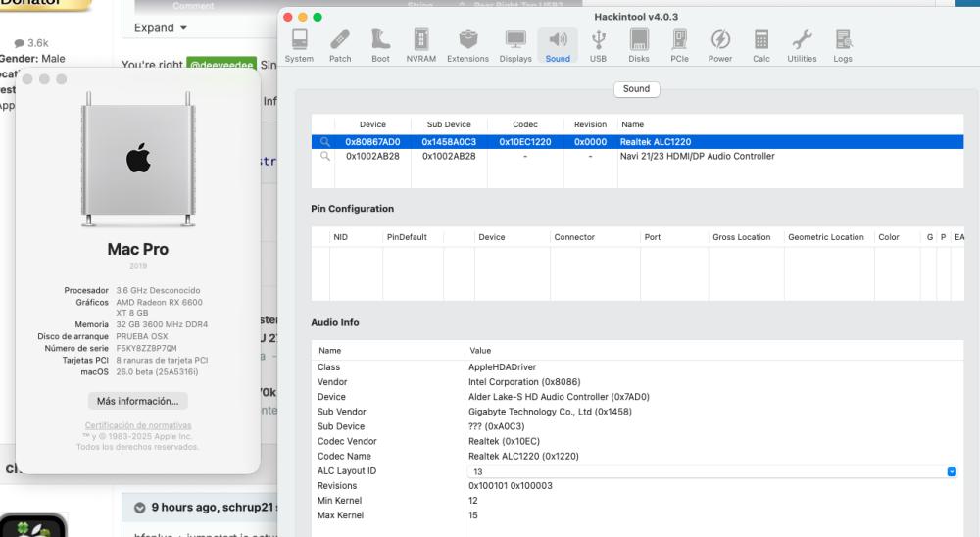
Task: Select the Sound segmented tab
Action: pos(636,89)
